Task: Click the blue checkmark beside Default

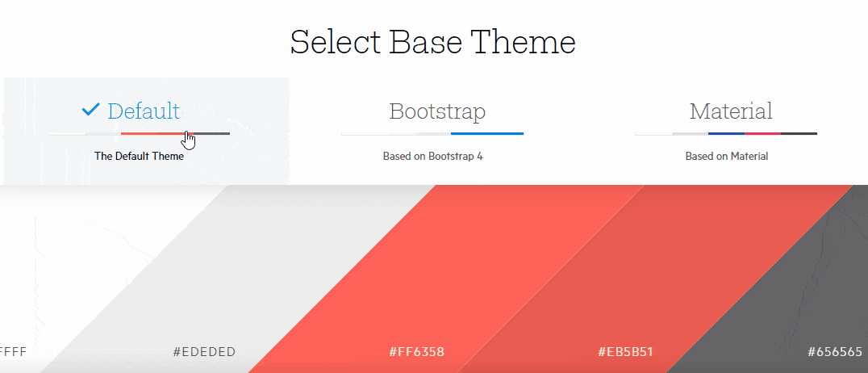Action: pyautogui.click(x=90, y=110)
